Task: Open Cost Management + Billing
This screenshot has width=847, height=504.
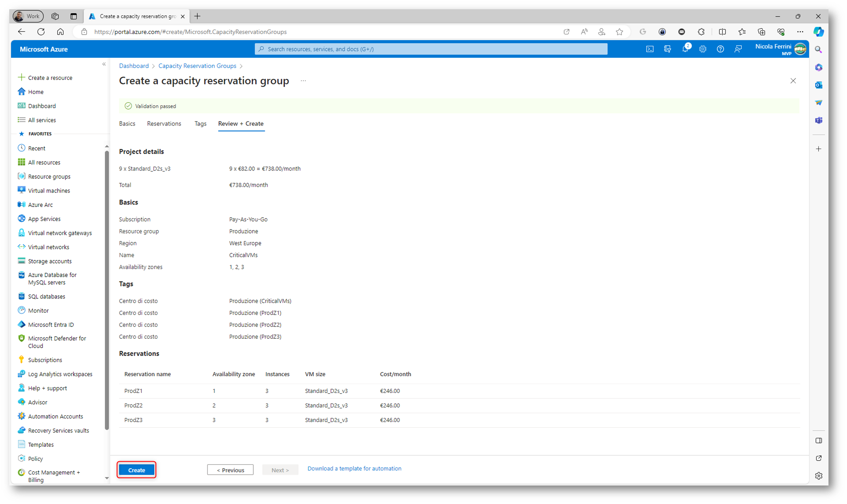Action: (49, 476)
